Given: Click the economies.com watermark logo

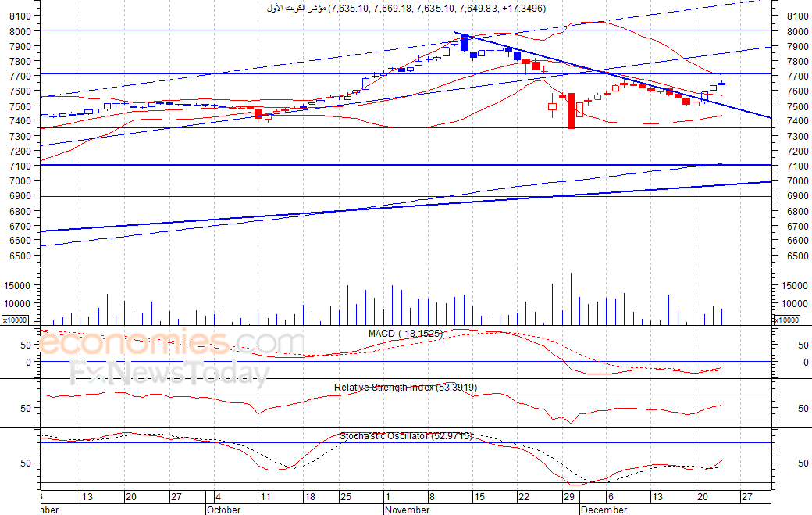Looking at the screenshot, I should tap(173, 342).
